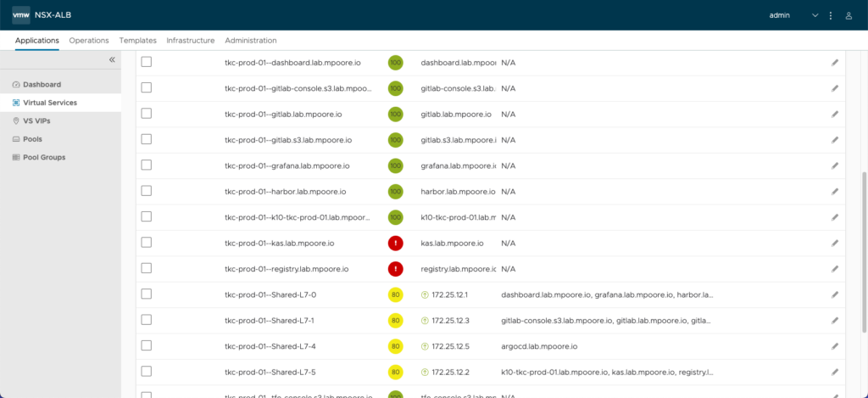Open the vertical three-dot options menu
This screenshot has height=398, width=868.
coord(831,15)
